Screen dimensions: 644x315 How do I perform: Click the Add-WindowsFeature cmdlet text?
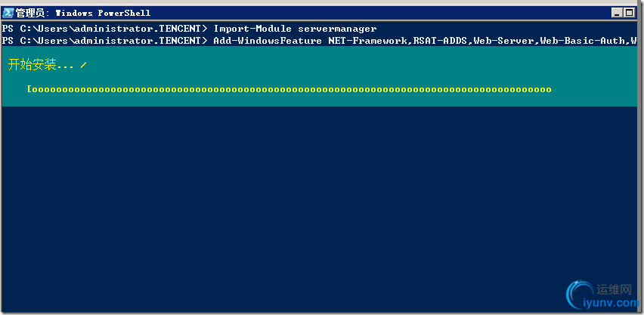268,41
